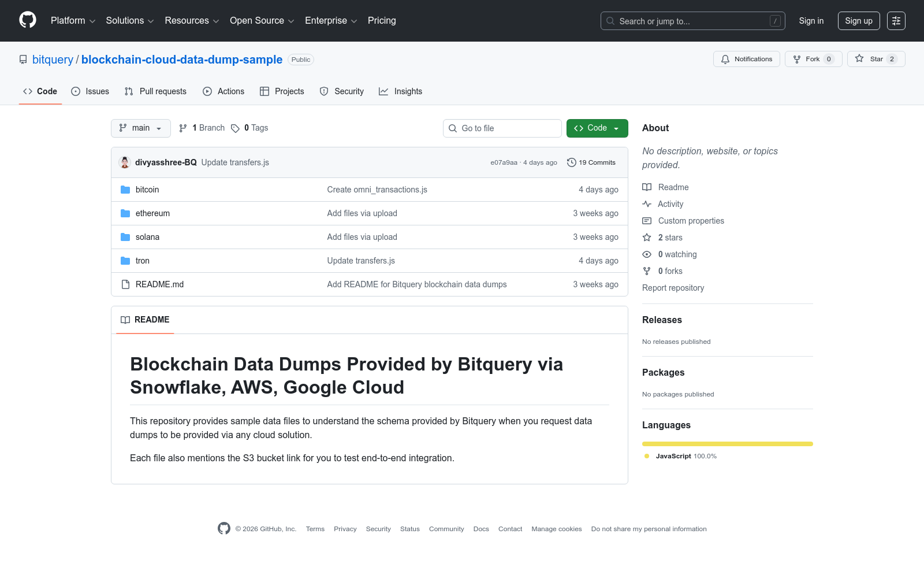Open the 19 Commits link

tap(591, 162)
